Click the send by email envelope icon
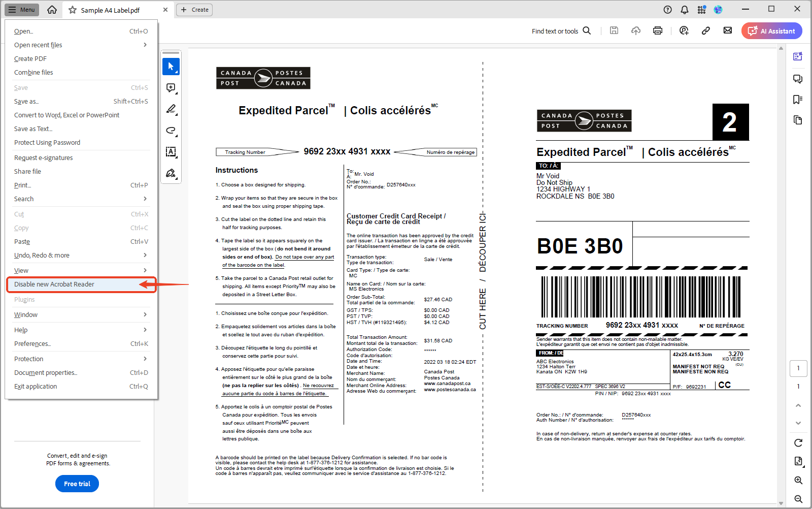This screenshot has width=812, height=509. pyautogui.click(x=728, y=30)
